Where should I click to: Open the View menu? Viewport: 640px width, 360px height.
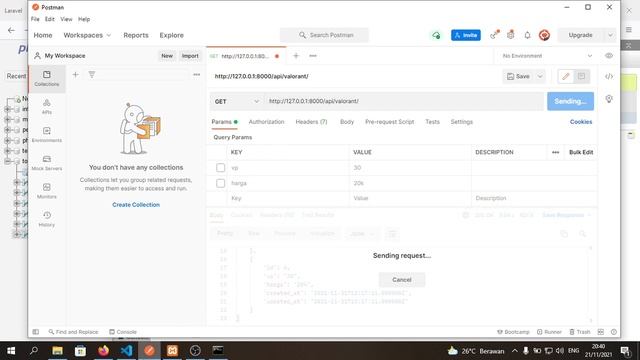pos(66,19)
